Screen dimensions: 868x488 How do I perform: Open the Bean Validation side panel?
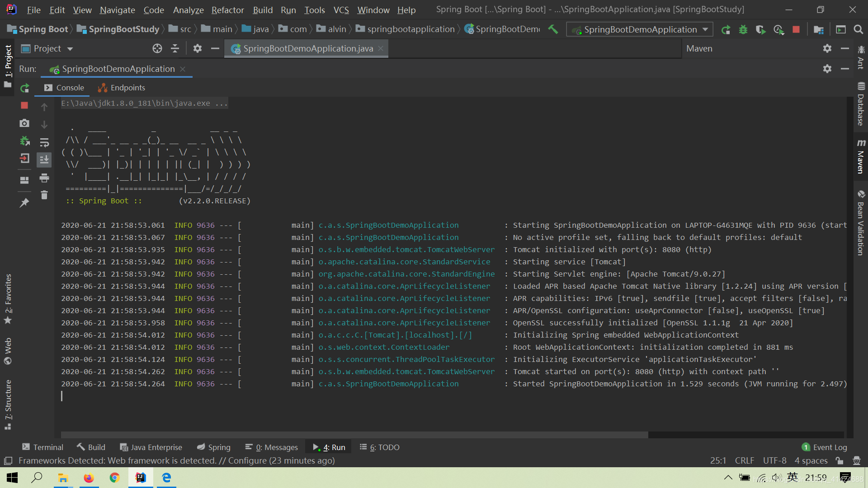tap(861, 223)
